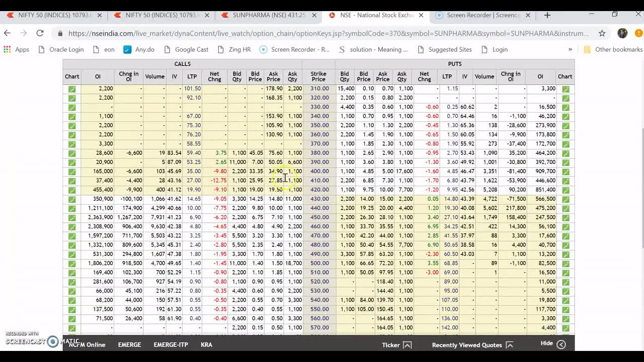
Task: Close the SUNPHARMA (NSE) tab
Action: (314, 15)
